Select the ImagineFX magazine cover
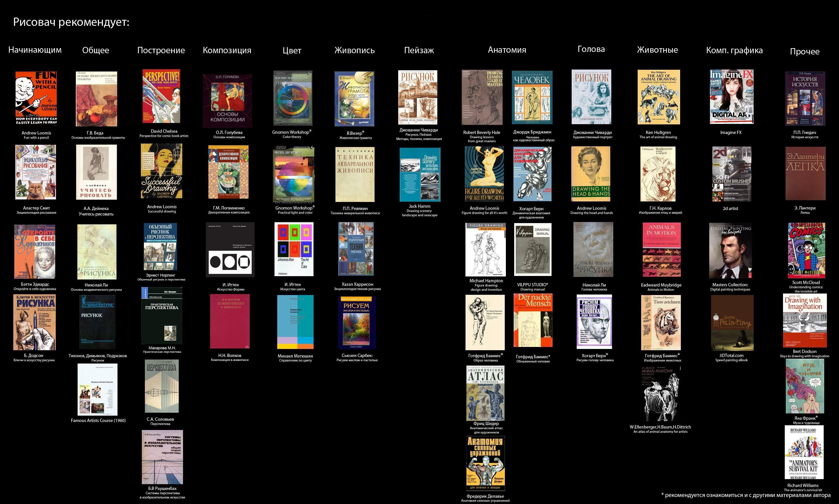 coord(731,97)
